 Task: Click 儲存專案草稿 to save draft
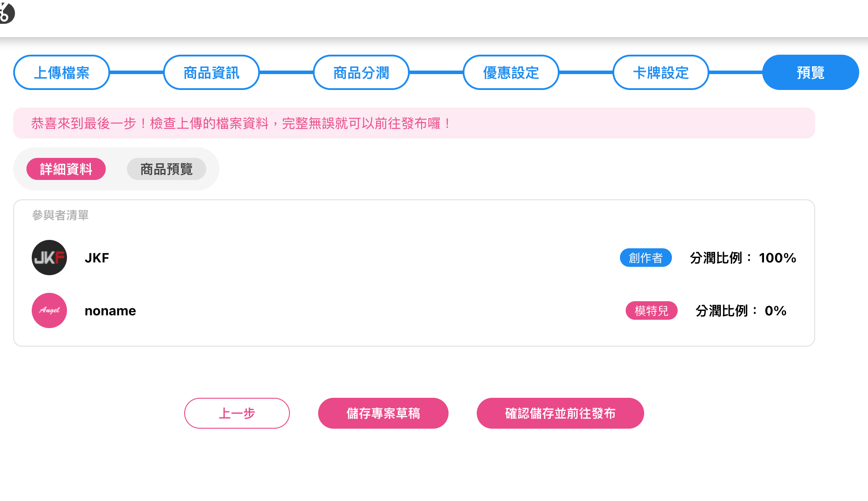383,413
